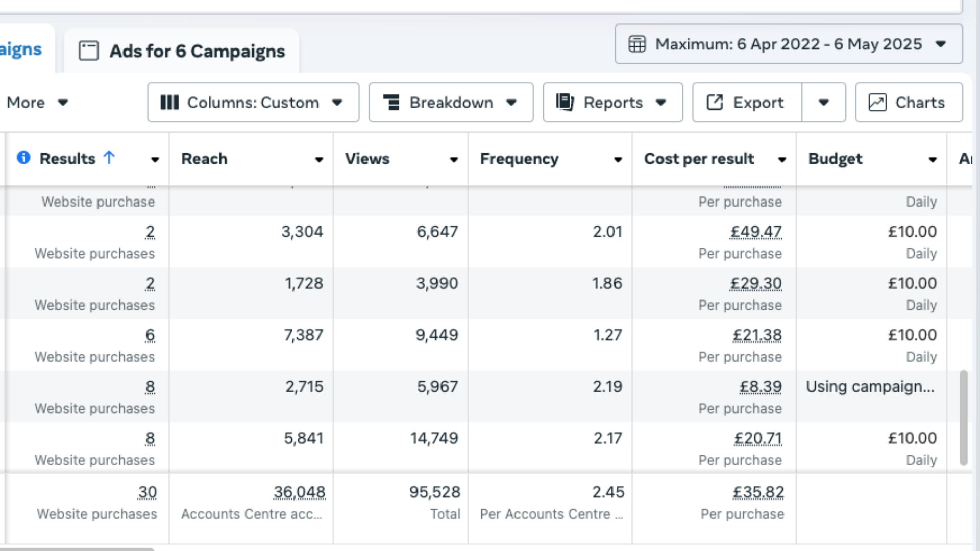Click the Export arrow icon
Screen dimensions: 980x551
coord(715,103)
